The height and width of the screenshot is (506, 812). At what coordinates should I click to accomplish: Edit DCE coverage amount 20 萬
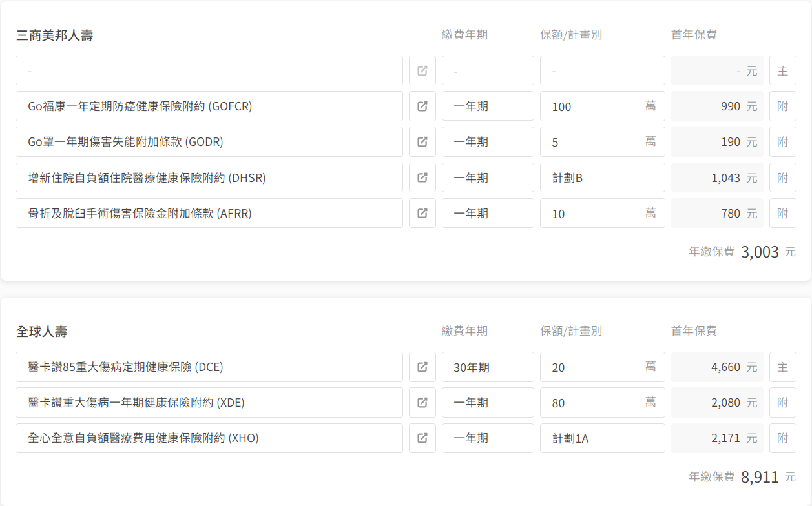click(603, 367)
